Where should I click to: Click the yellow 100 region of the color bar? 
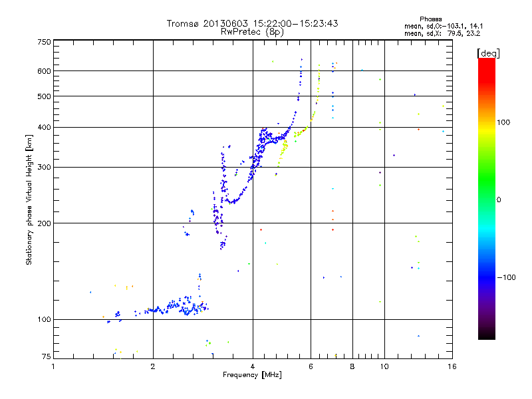pyautogui.click(x=487, y=122)
